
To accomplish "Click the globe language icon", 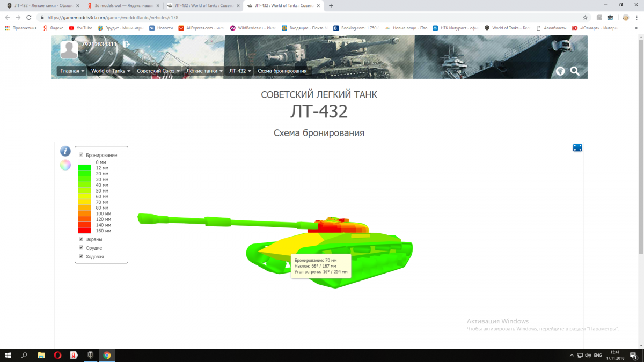I will [560, 71].
